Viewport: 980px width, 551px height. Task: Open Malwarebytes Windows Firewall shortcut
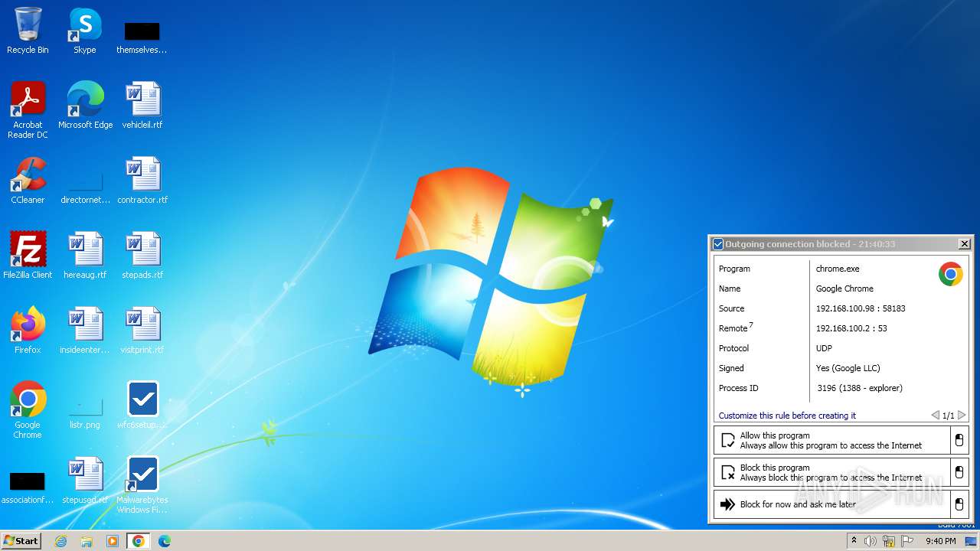tap(142, 485)
